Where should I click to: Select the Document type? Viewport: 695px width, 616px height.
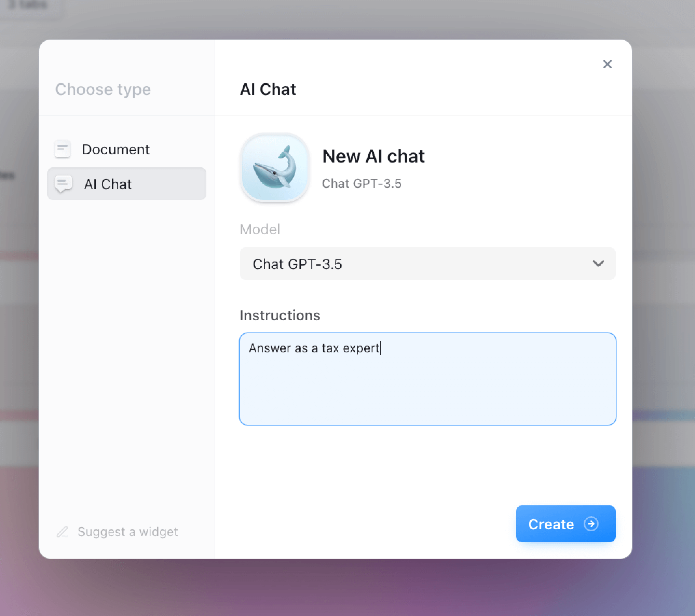point(127,149)
